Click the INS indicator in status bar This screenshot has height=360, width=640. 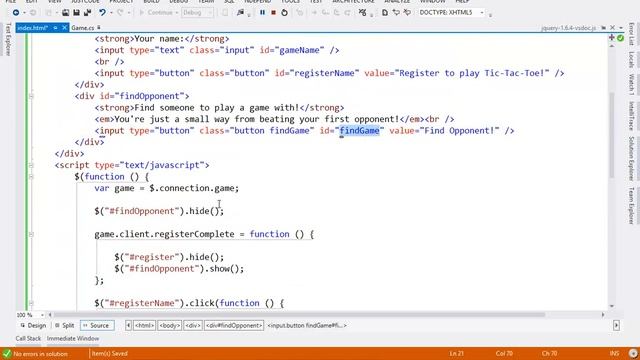coord(614,353)
